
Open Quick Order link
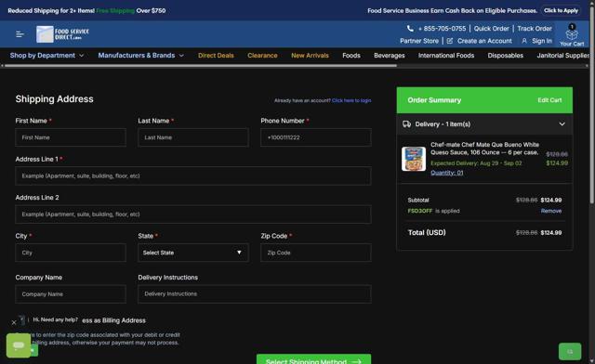point(492,29)
